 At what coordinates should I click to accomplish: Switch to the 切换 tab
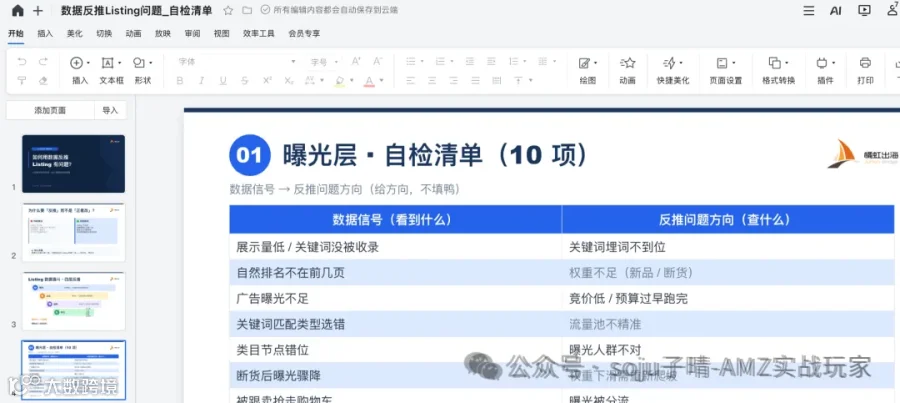click(104, 34)
